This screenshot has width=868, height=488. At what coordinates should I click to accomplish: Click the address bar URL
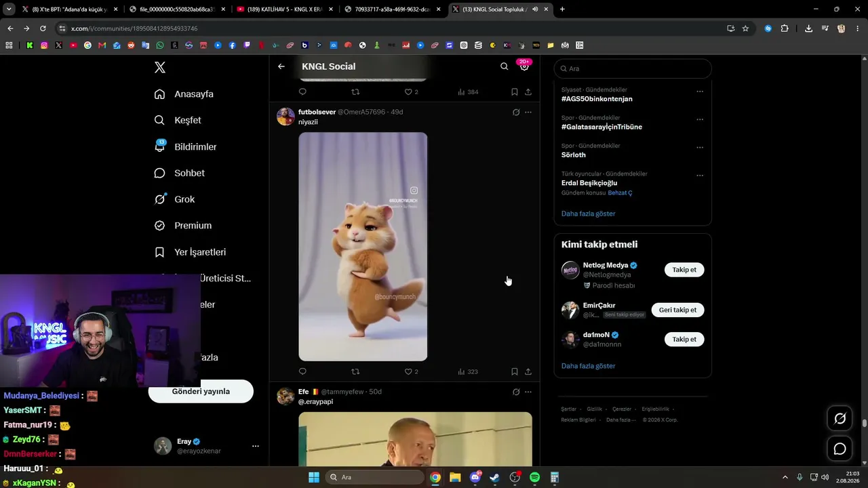click(x=134, y=28)
